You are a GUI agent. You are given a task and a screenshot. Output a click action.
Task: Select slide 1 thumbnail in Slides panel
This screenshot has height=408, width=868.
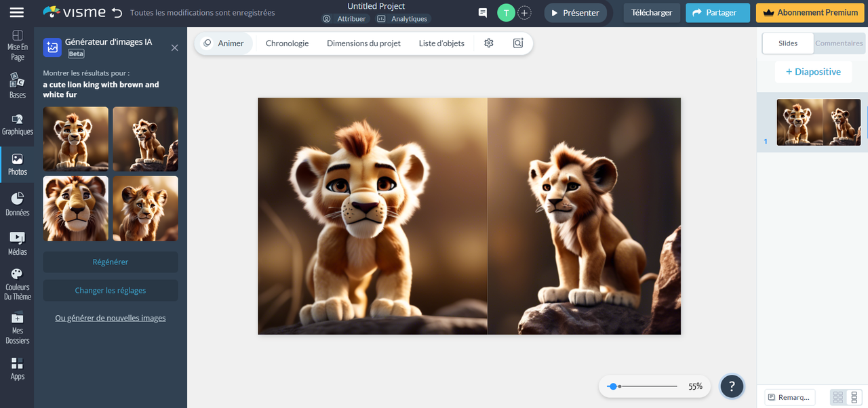pyautogui.click(x=818, y=123)
